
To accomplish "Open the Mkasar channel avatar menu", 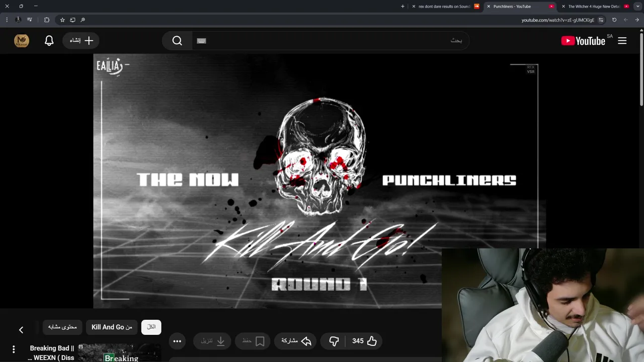I will pyautogui.click(x=22, y=41).
